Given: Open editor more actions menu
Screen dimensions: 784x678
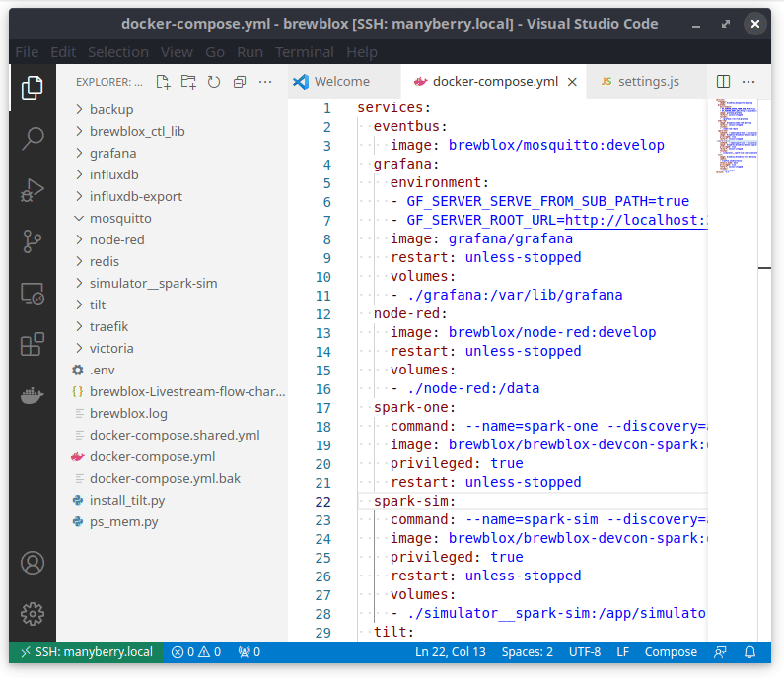Looking at the screenshot, I should coord(748,82).
